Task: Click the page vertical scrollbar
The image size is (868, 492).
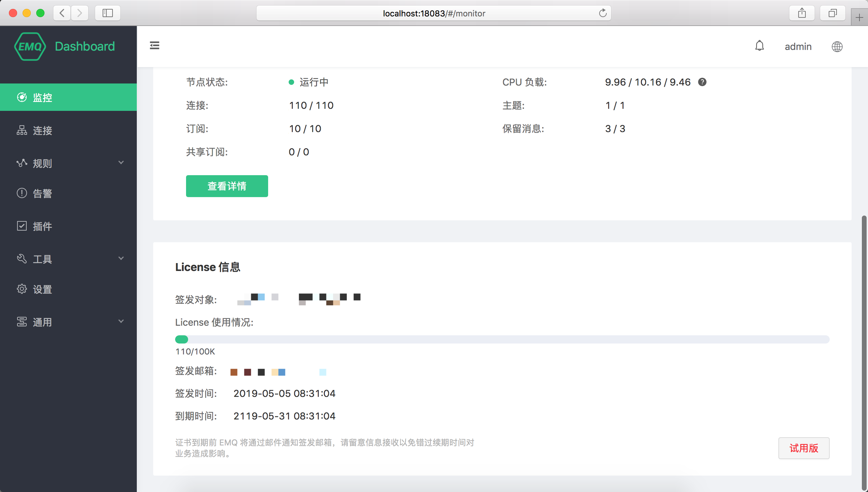Action: point(864,352)
